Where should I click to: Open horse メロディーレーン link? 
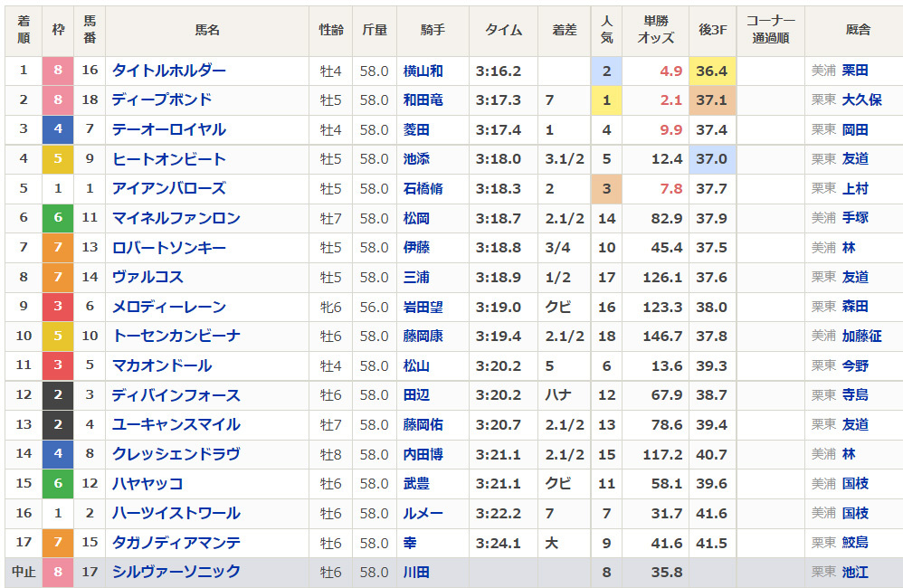click(168, 307)
